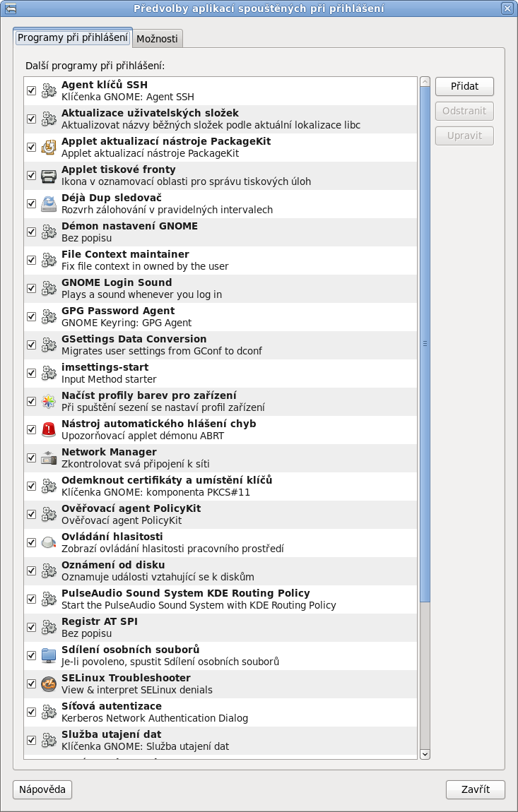The height and width of the screenshot is (812, 518).
Task: Switch to the Možnosti tab
Action: pos(157,39)
